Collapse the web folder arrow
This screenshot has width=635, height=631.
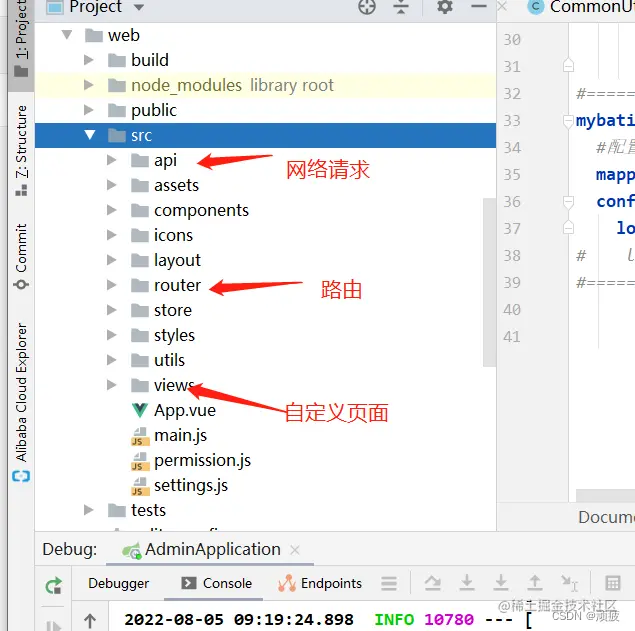67,35
